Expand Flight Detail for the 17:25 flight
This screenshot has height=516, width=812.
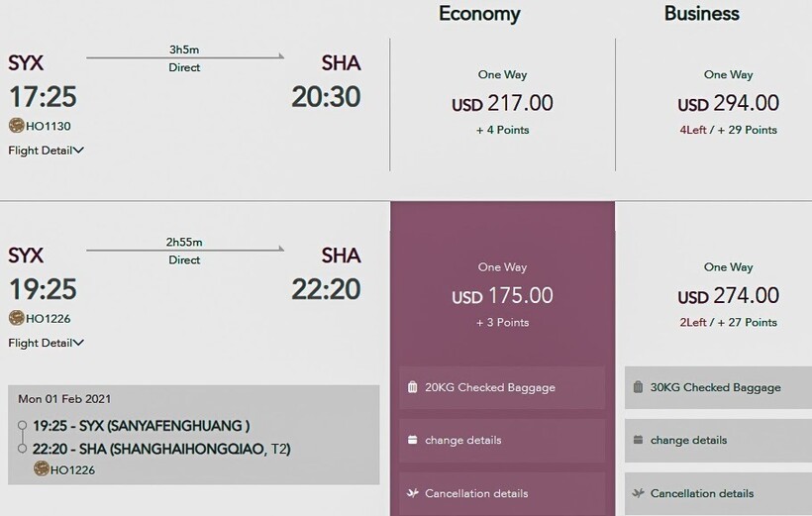click(46, 151)
